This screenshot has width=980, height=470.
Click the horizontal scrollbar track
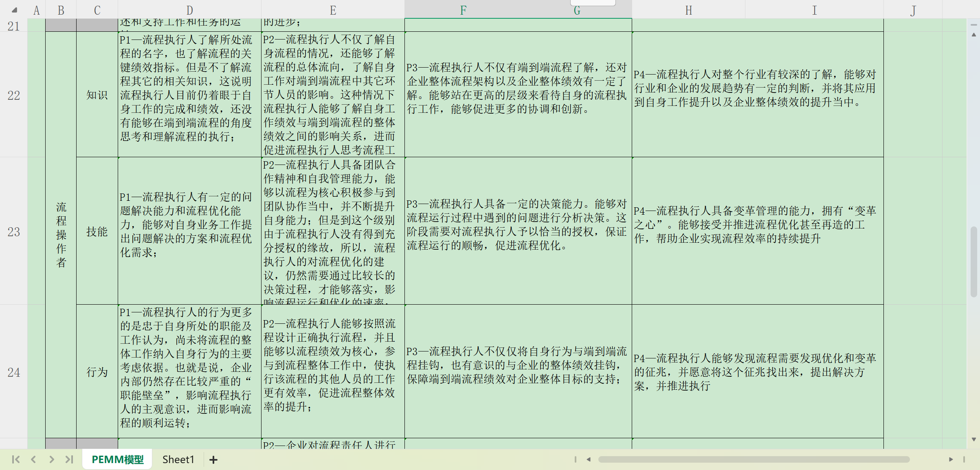[x=774, y=459]
